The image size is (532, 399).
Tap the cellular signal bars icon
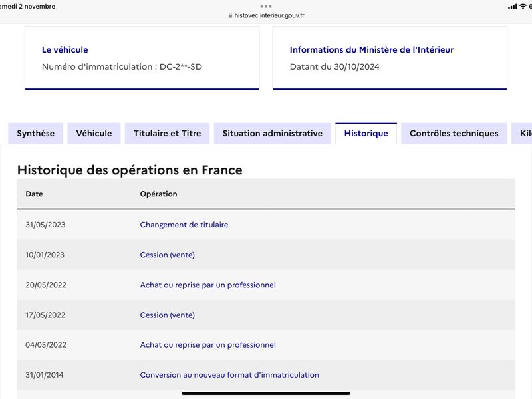point(513,7)
